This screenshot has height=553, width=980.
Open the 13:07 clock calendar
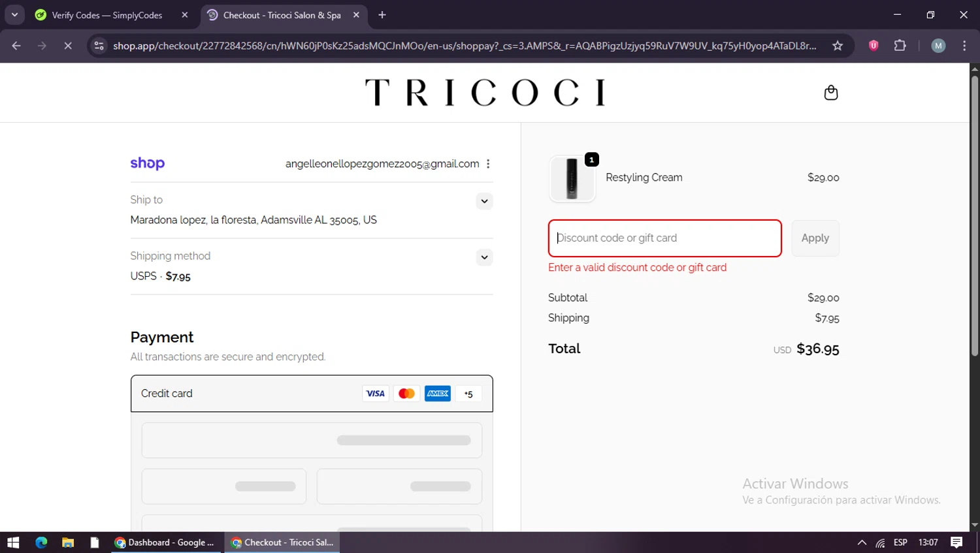[x=928, y=543]
